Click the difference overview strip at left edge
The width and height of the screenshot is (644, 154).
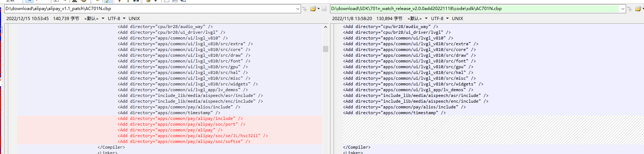click(1, 89)
